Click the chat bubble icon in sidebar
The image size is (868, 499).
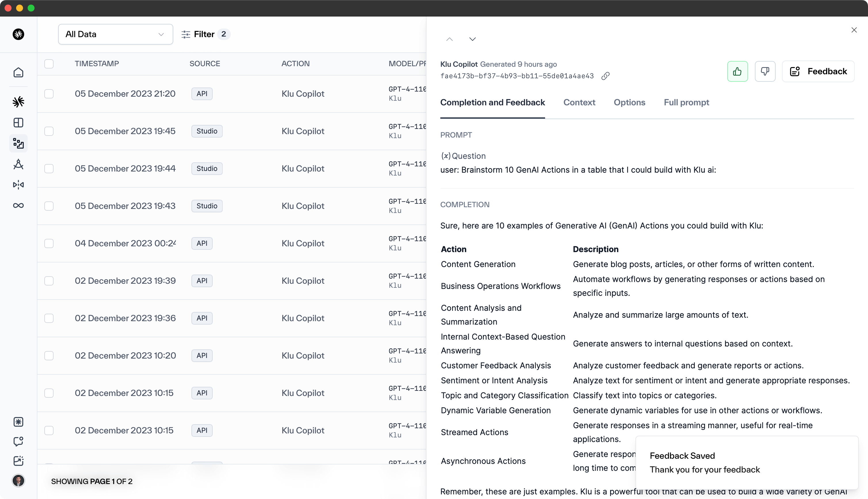pyautogui.click(x=18, y=441)
